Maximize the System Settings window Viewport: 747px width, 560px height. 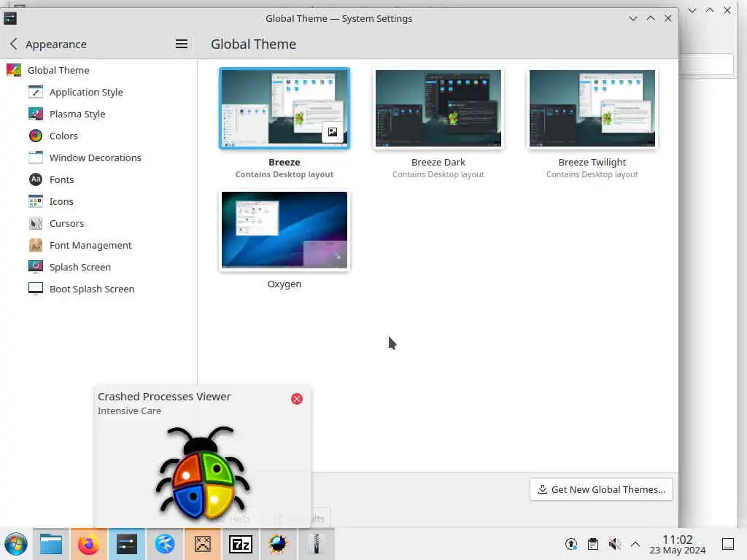click(x=651, y=18)
